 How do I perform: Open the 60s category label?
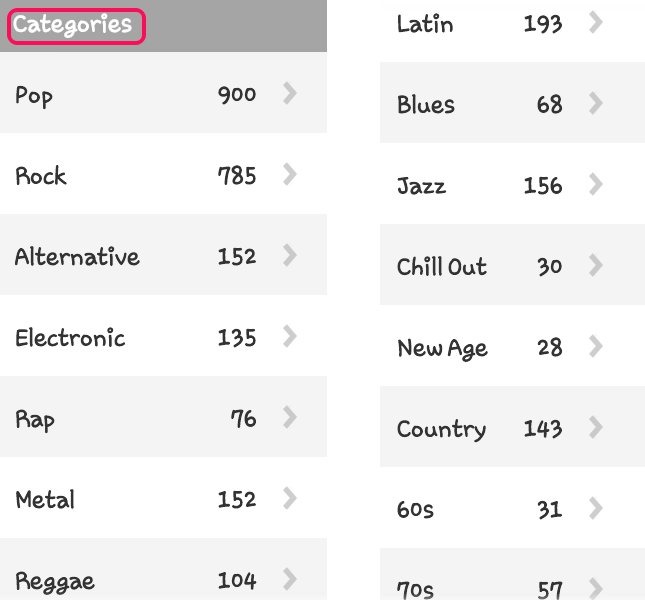tap(415, 509)
